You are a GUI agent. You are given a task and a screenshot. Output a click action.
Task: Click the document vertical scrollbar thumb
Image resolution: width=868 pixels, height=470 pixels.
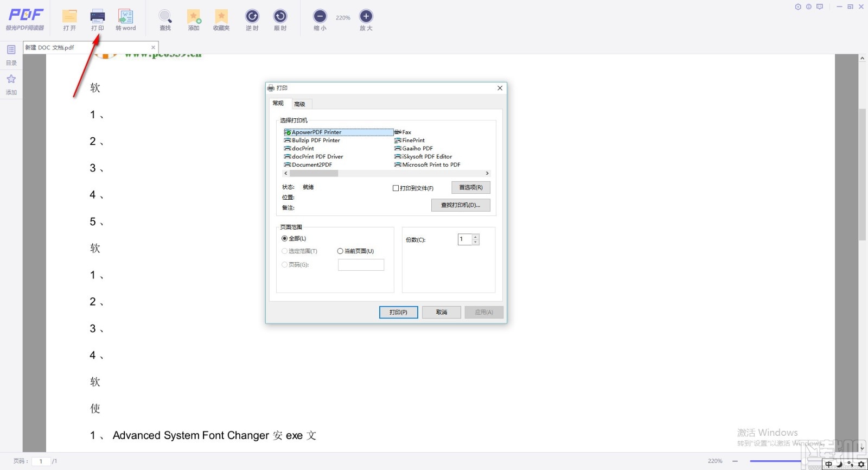click(863, 174)
